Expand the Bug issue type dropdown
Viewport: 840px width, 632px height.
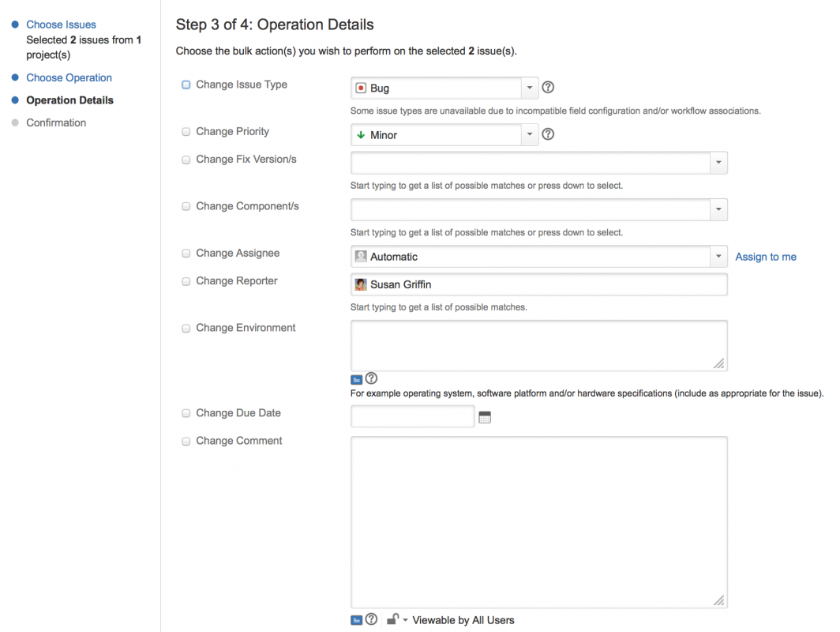coord(529,88)
